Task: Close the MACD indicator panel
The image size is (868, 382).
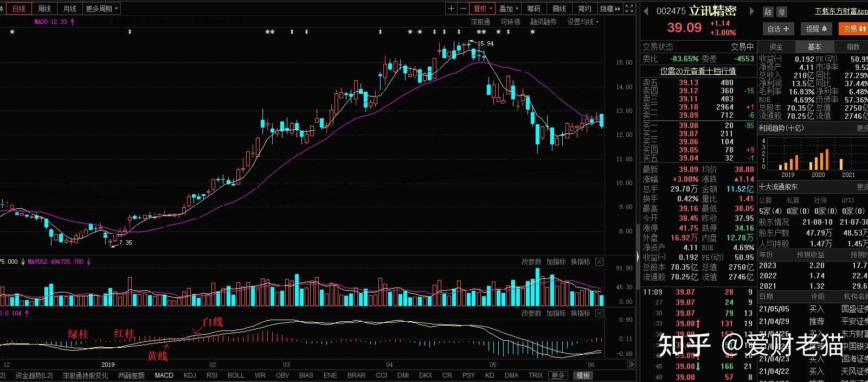Action: coord(599,313)
